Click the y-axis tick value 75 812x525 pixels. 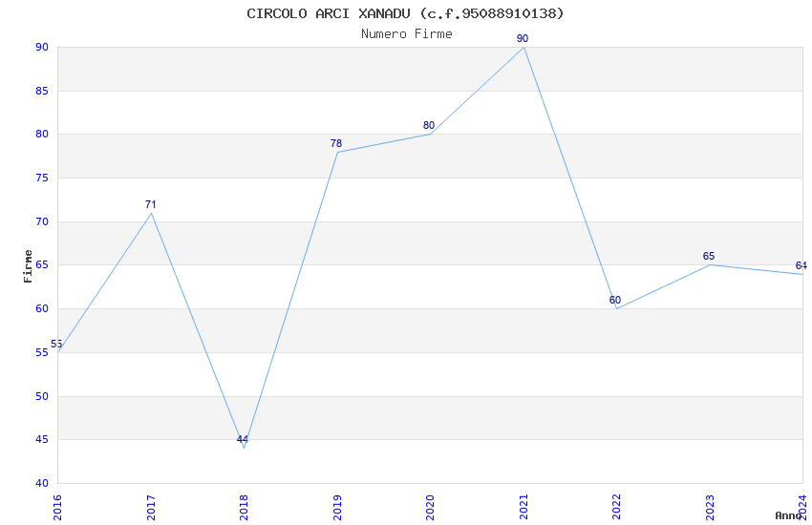[42, 178]
